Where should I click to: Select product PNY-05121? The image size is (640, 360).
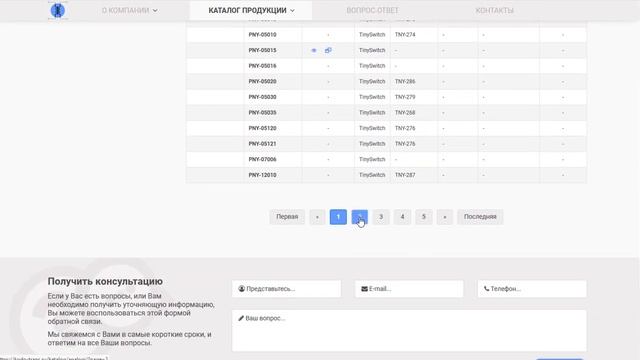point(262,144)
